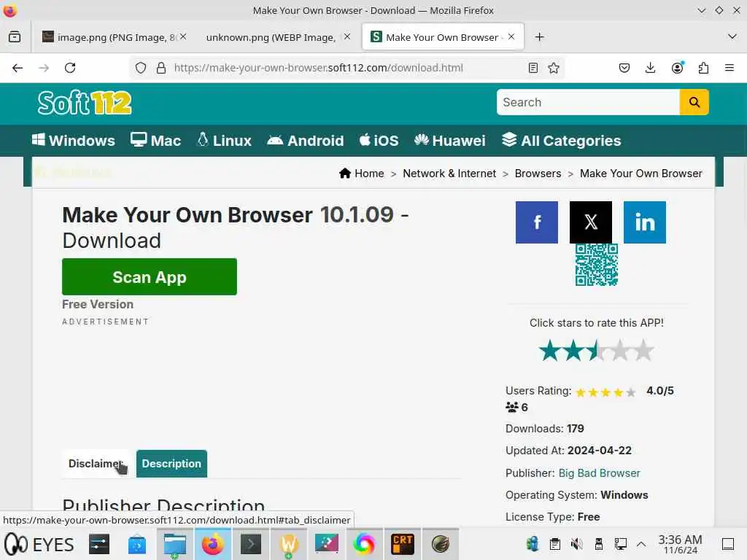Open the Windows category menu
This screenshot has height=560, width=747.
(74, 141)
